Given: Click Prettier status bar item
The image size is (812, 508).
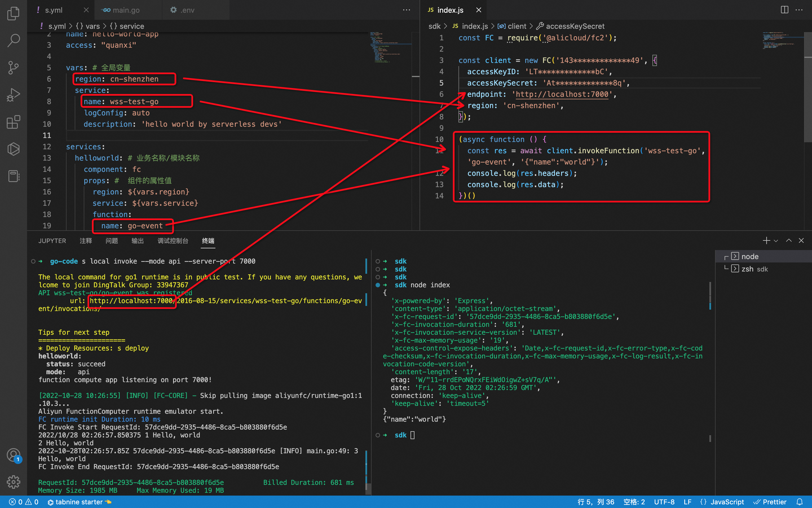Looking at the screenshot, I should tap(770, 502).
